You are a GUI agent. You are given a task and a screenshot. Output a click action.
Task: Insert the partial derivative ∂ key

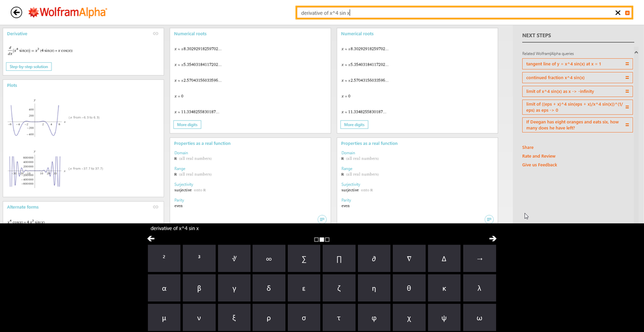pyautogui.click(x=374, y=258)
